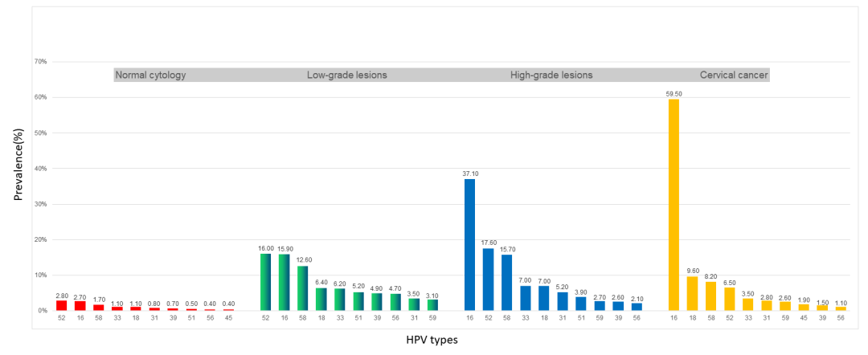The image size is (868, 355).
Task: Click the yellow bar valued 9.60
Action: coord(693,294)
